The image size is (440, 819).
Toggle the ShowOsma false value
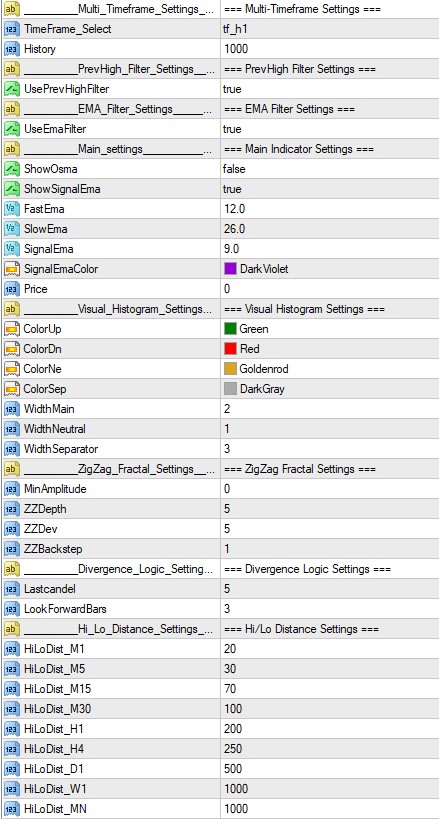[330, 169]
